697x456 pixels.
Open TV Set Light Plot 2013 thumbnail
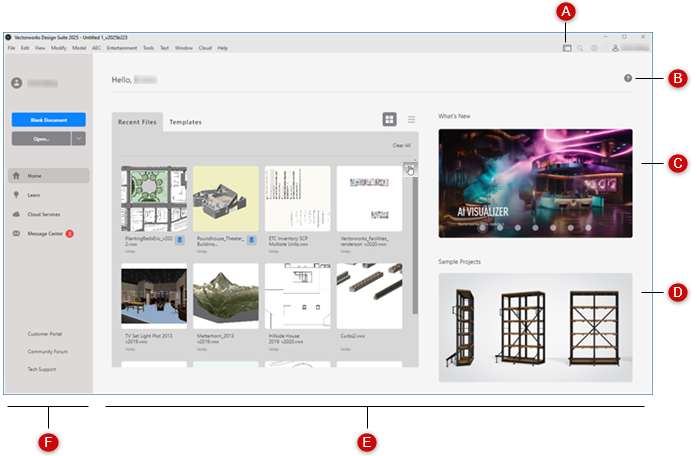(154, 296)
